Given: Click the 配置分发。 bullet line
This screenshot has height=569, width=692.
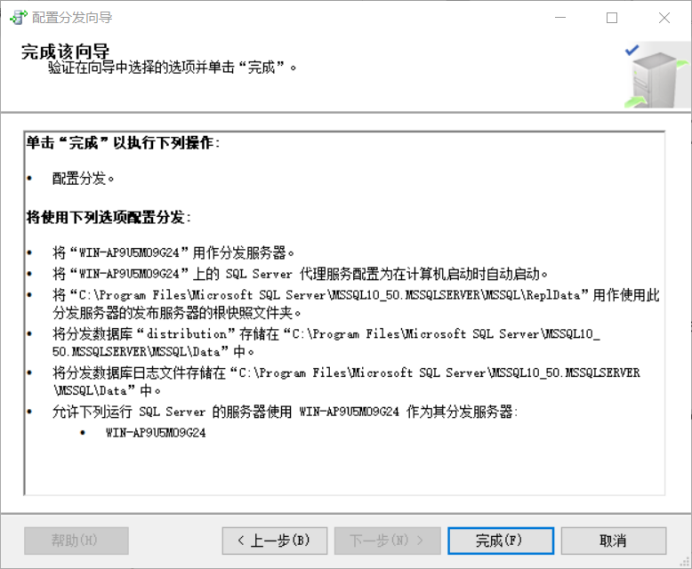Looking at the screenshot, I should 84,179.
